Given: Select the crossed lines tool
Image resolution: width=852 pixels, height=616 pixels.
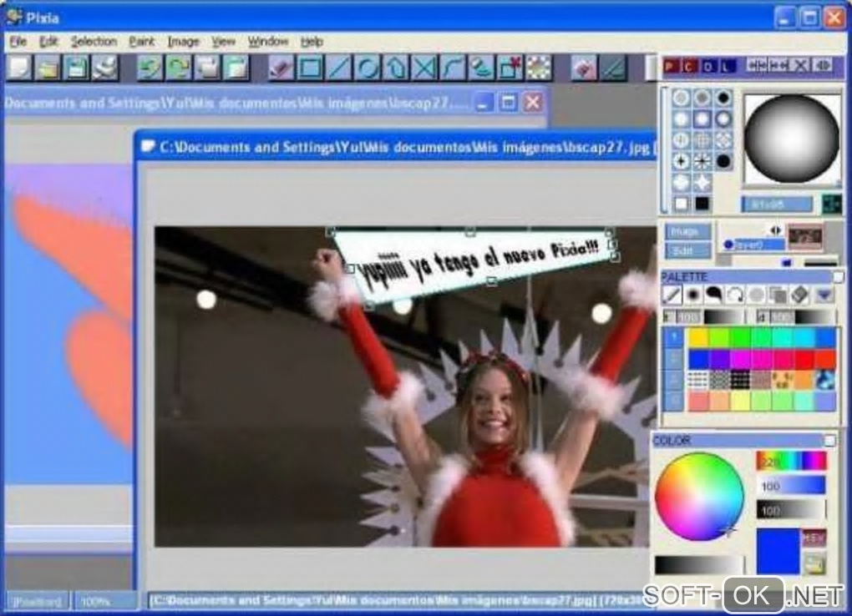Looking at the screenshot, I should (x=425, y=68).
